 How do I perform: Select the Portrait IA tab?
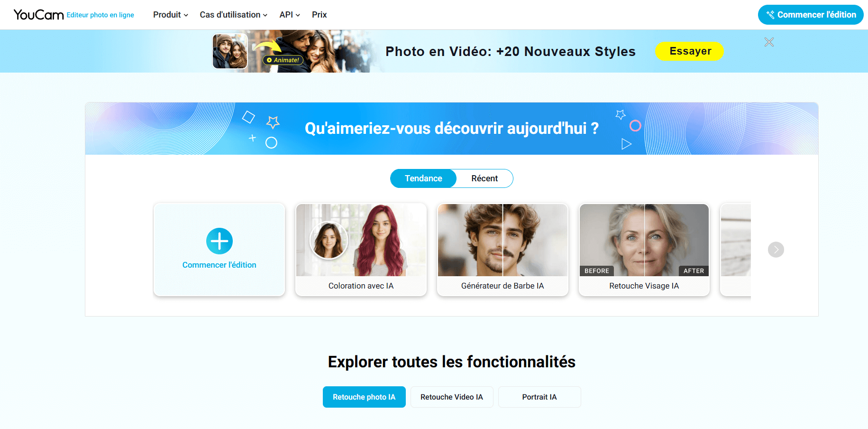tap(539, 397)
